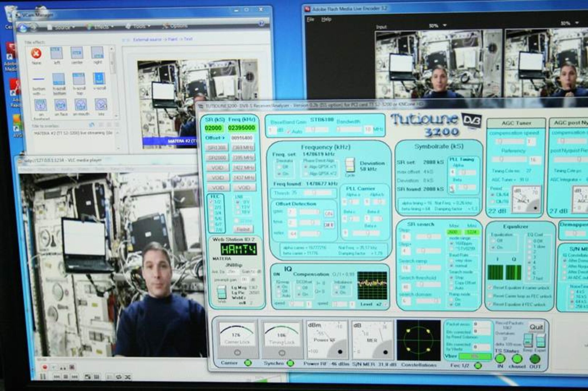This screenshot has height=391, width=588.
Task: Click the Quit button in Tutioune
Action: [536, 327]
